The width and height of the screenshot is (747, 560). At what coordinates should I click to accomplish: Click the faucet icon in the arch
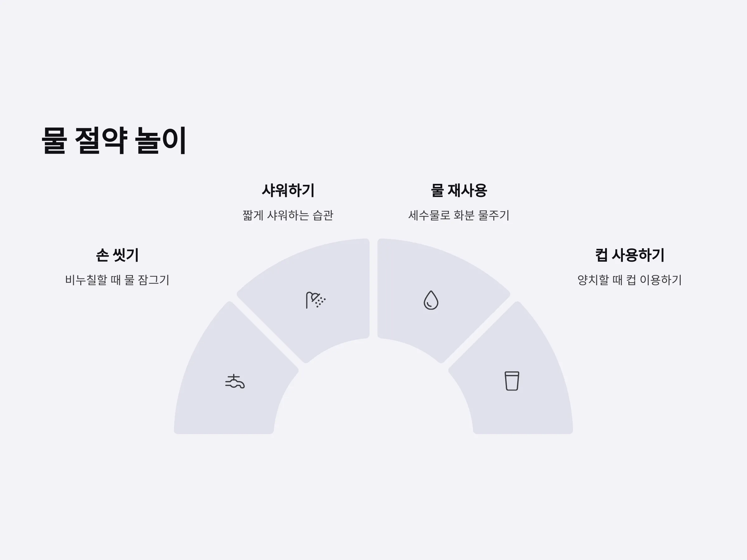[235, 381]
